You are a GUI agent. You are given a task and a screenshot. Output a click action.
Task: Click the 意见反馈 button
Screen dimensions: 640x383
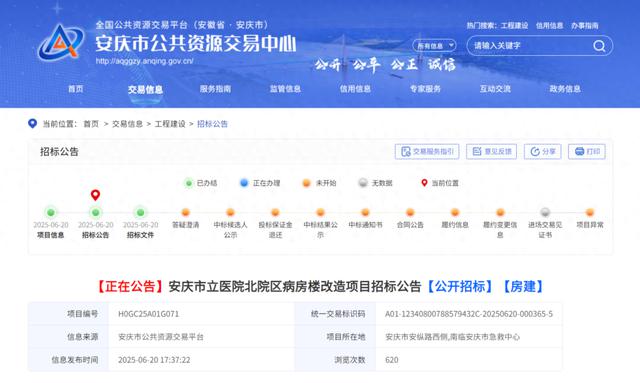point(491,151)
